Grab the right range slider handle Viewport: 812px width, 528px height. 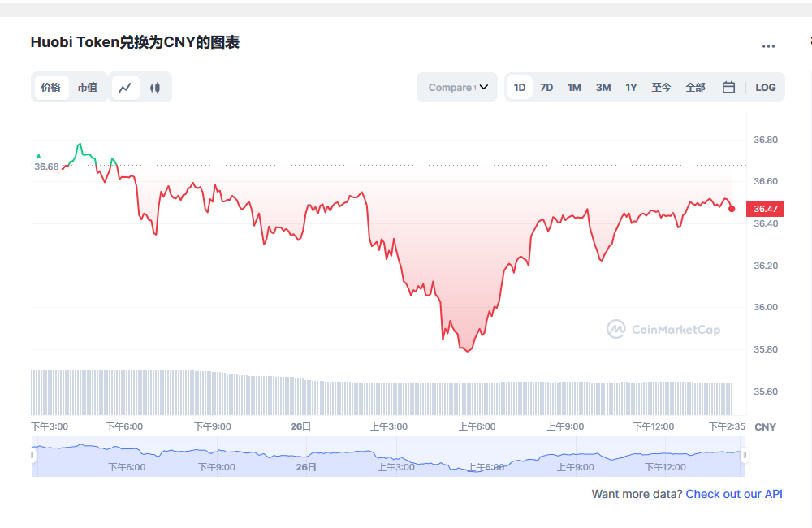(x=745, y=456)
